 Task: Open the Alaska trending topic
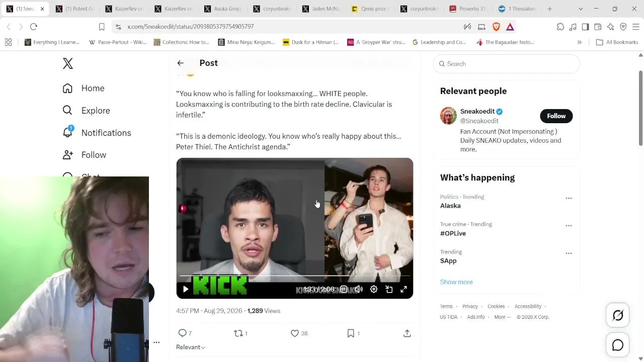click(450, 206)
